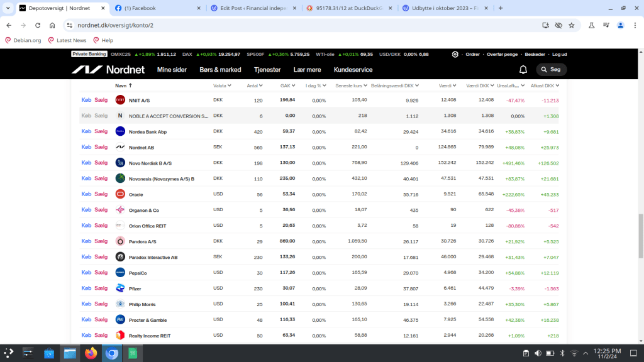This screenshot has width=644, height=362.
Task: Click the Pandora A/S logo icon
Action: [x=120, y=241]
